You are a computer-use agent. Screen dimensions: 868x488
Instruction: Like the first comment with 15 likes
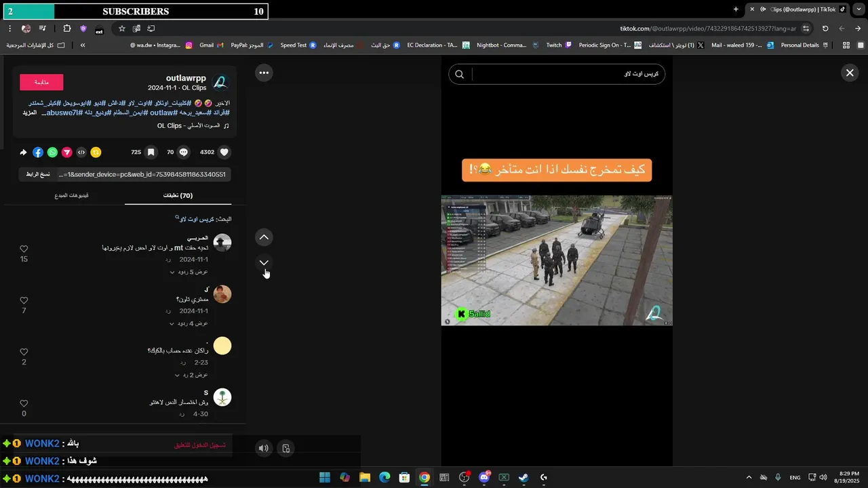(x=24, y=249)
